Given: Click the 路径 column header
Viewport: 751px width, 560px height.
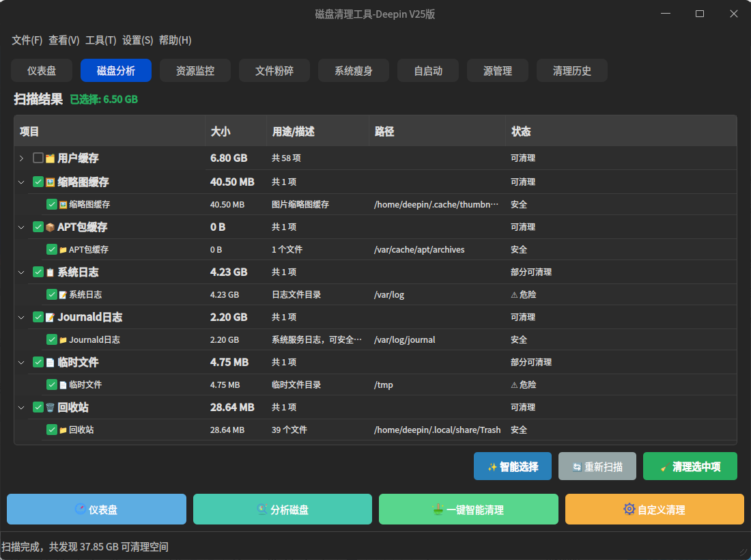Looking at the screenshot, I should (x=437, y=131).
